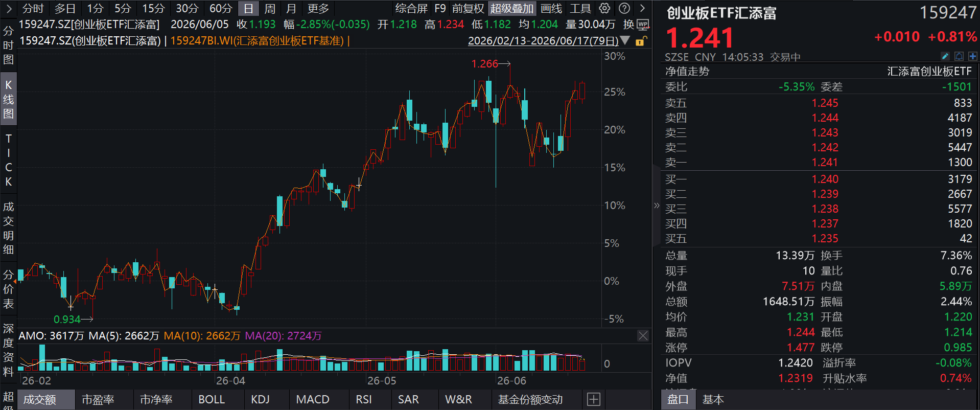
Task: Open the 分价表 sidebar view
Action: [9, 289]
